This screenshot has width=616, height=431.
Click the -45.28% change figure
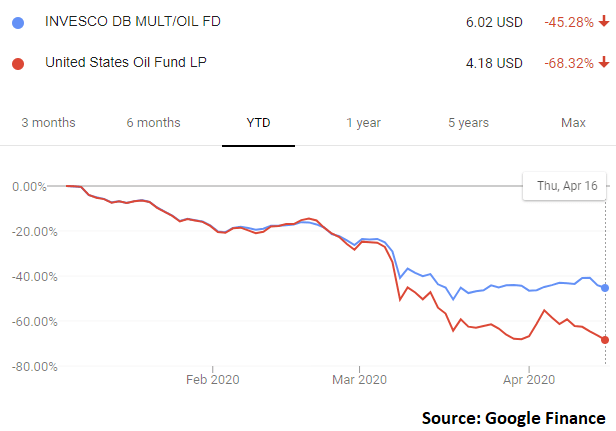(x=567, y=23)
